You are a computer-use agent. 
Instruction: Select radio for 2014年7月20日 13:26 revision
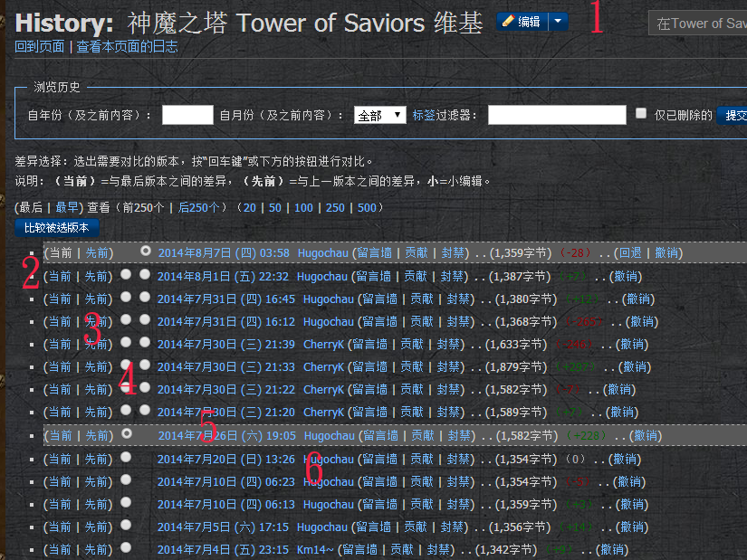coord(126,457)
